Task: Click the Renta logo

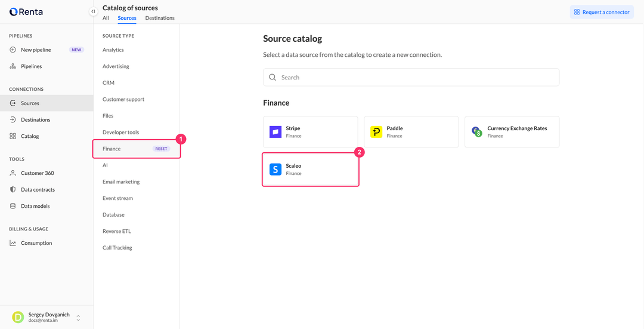Action: (x=26, y=11)
